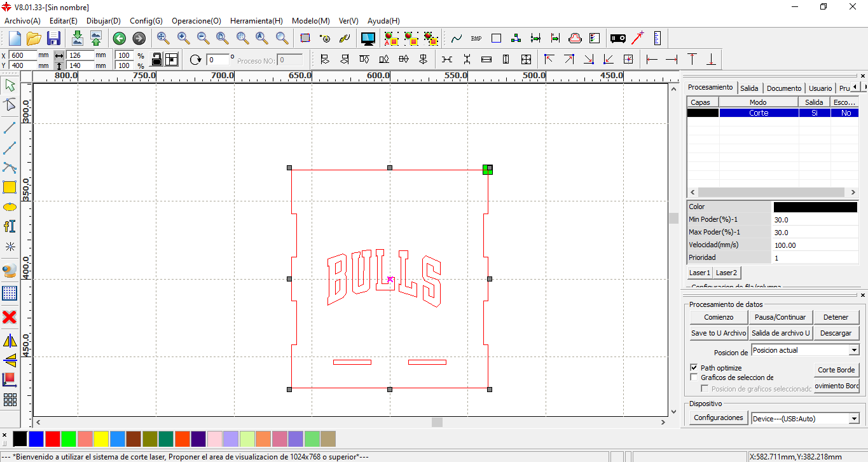868x462 pixels.
Task: Click the rotate icon beside the angle field
Action: point(196,60)
